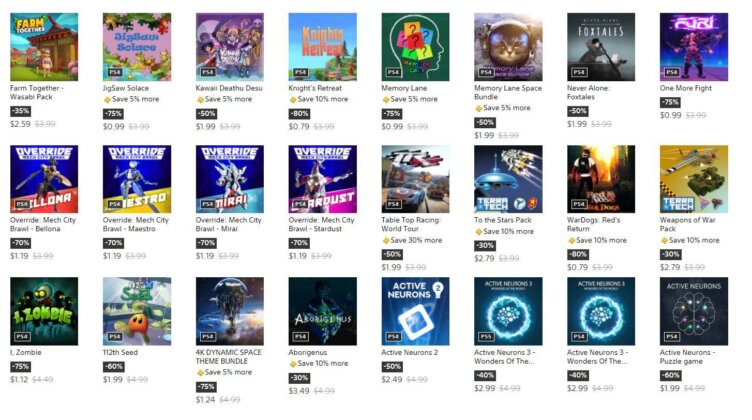Click the Active Neurons - Puzzle game title
This screenshot has height=420, width=752.
[x=687, y=357]
